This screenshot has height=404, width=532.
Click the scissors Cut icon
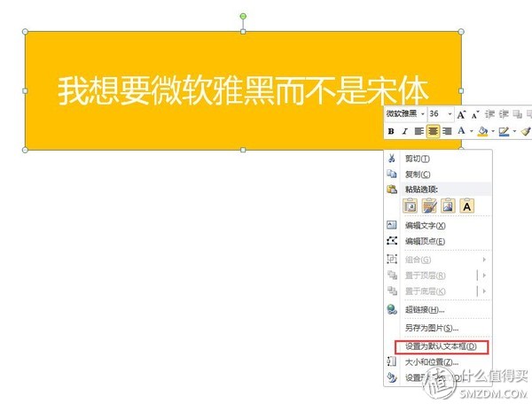(x=392, y=159)
